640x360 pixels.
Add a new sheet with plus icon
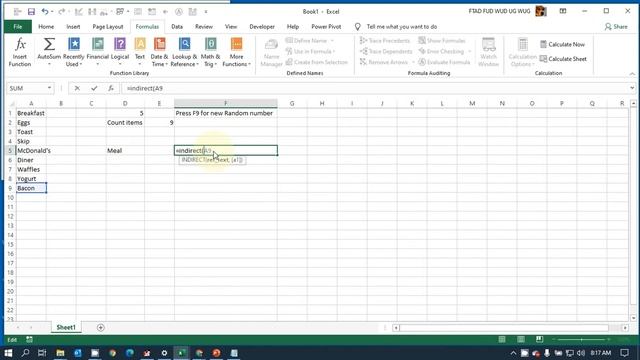(100, 327)
